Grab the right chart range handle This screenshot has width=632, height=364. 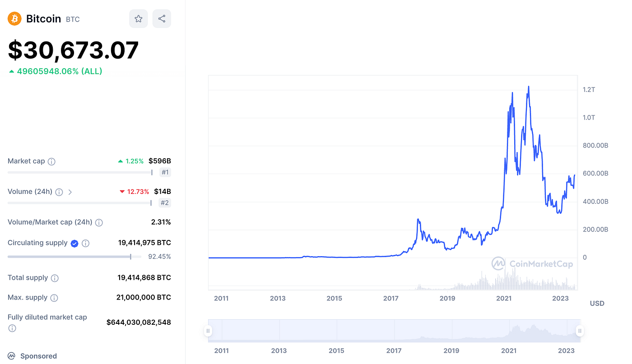tap(580, 331)
